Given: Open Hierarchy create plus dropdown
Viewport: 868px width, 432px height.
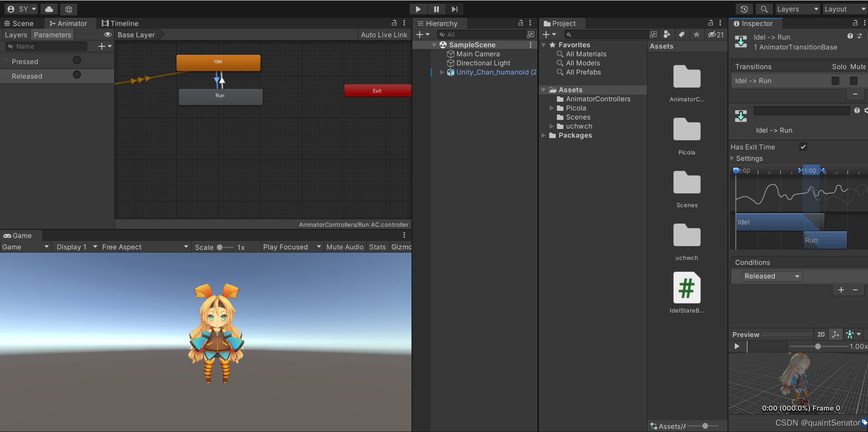Looking at the screenshot, I should 422,35.
